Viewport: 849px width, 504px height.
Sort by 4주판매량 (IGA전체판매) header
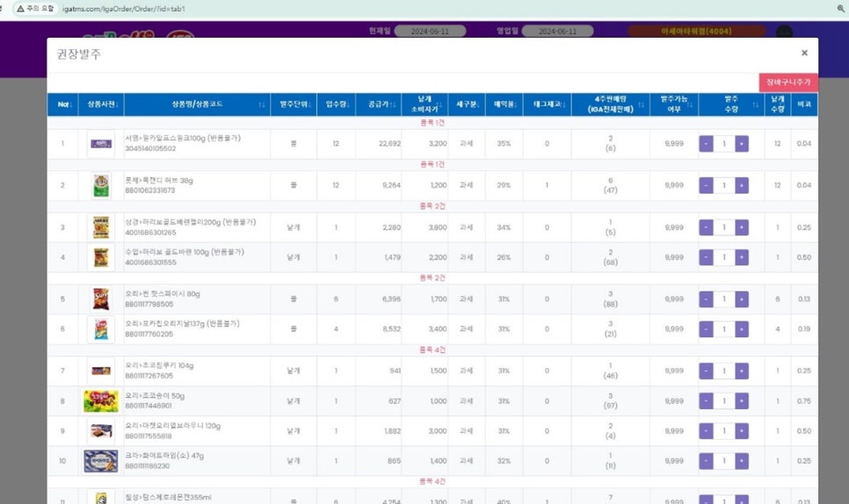pyautogui.click(x=610, y=104)
